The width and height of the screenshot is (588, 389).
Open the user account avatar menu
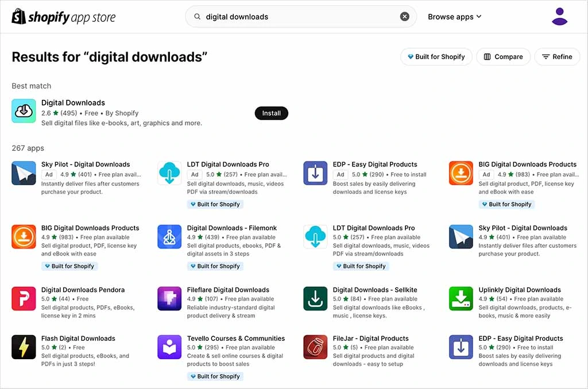click(x=559, y=17)
